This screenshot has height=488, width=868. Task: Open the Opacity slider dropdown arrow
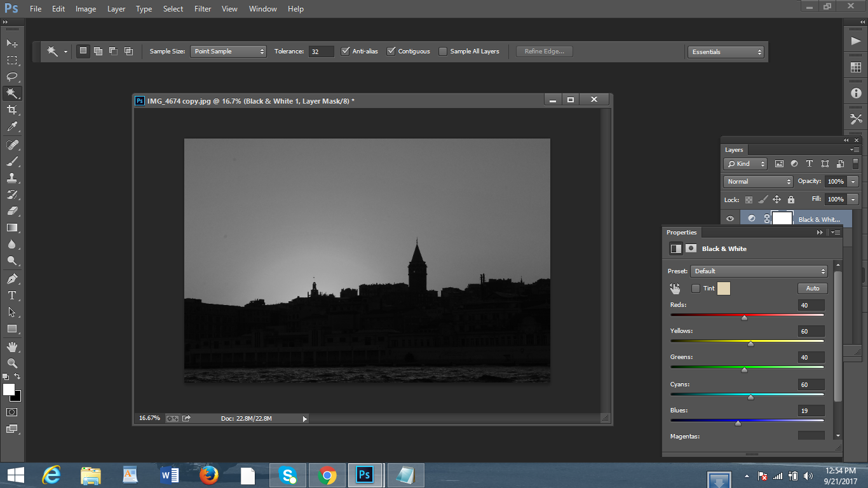click(853, 182)
